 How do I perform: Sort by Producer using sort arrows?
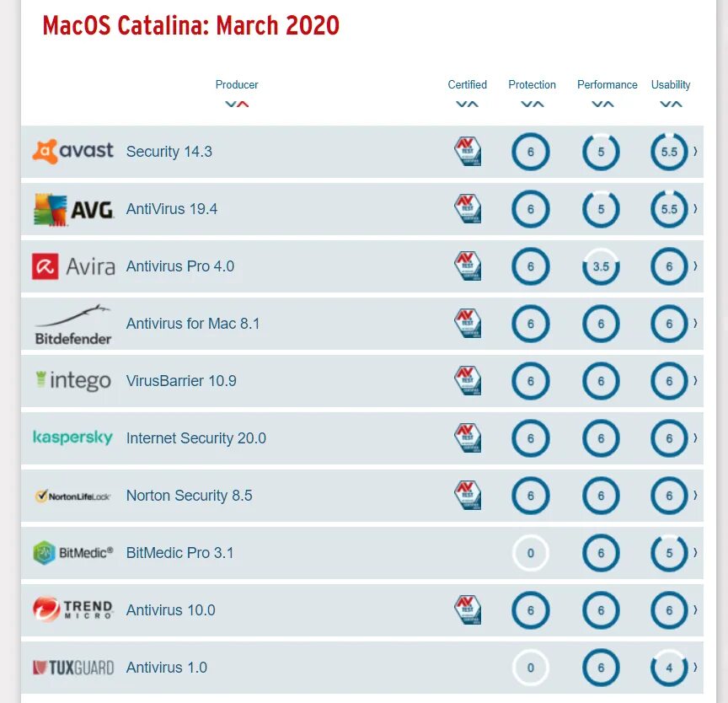(x=237, y=104)
